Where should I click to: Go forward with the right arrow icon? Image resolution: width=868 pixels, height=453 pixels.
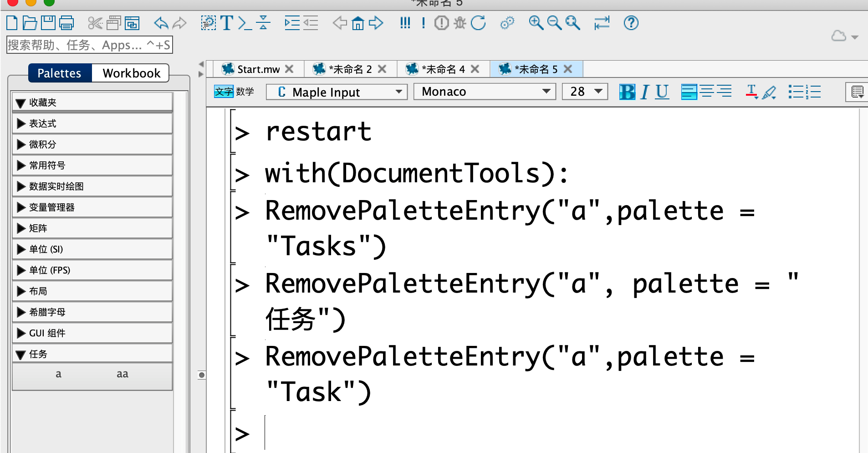376,23
